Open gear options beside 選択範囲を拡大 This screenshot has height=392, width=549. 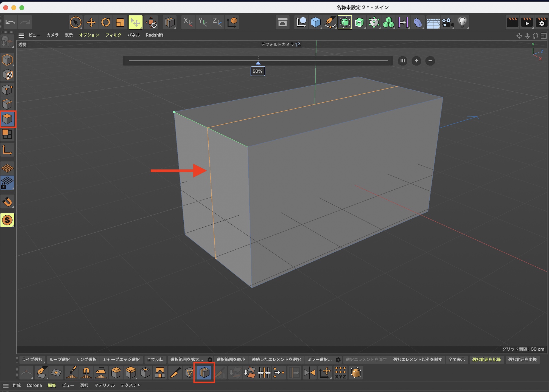[210, 360]
